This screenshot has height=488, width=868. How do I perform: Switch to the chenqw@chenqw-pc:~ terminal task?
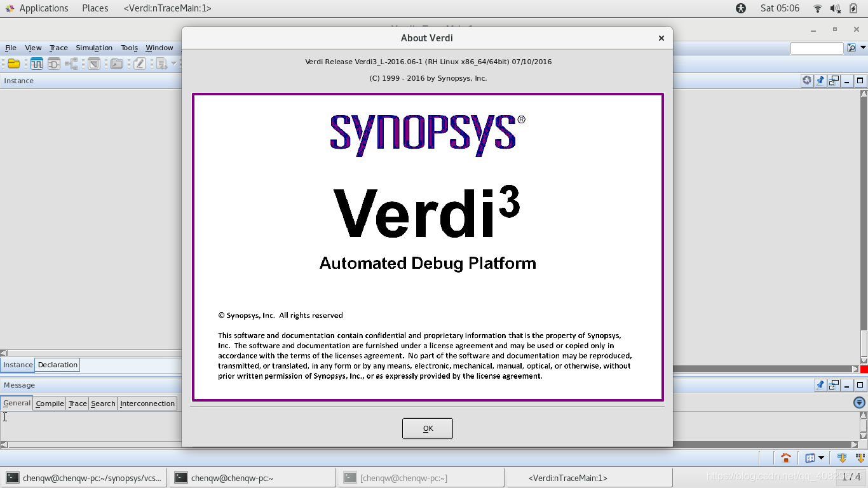(253, 478)
